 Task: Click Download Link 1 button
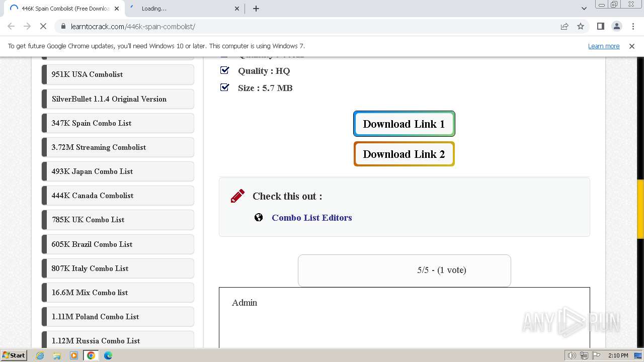[x=404, y=124]
